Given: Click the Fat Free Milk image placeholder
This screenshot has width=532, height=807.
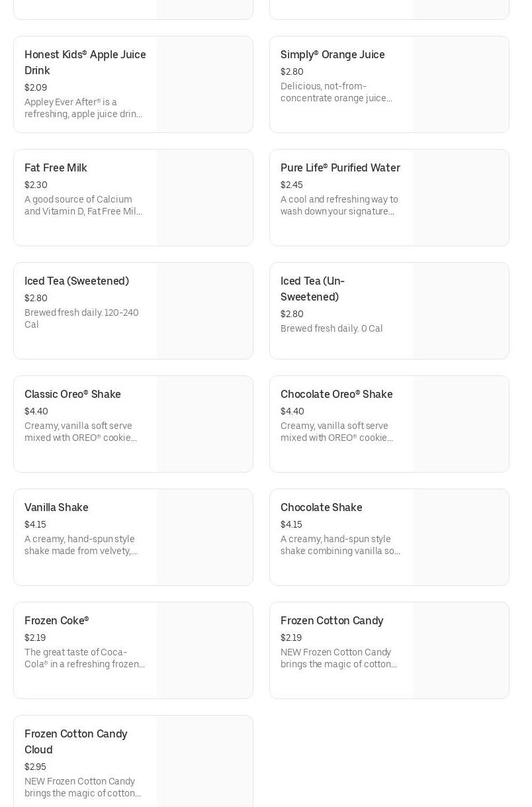Looking at the screenshot, I should [204, 198].
